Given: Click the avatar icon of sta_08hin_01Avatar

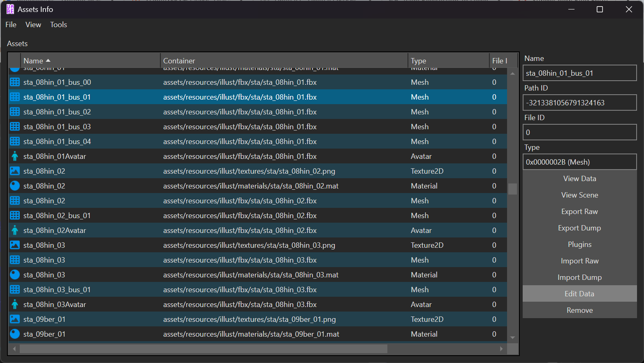Looking at the screenshot, I should point(15,156).
